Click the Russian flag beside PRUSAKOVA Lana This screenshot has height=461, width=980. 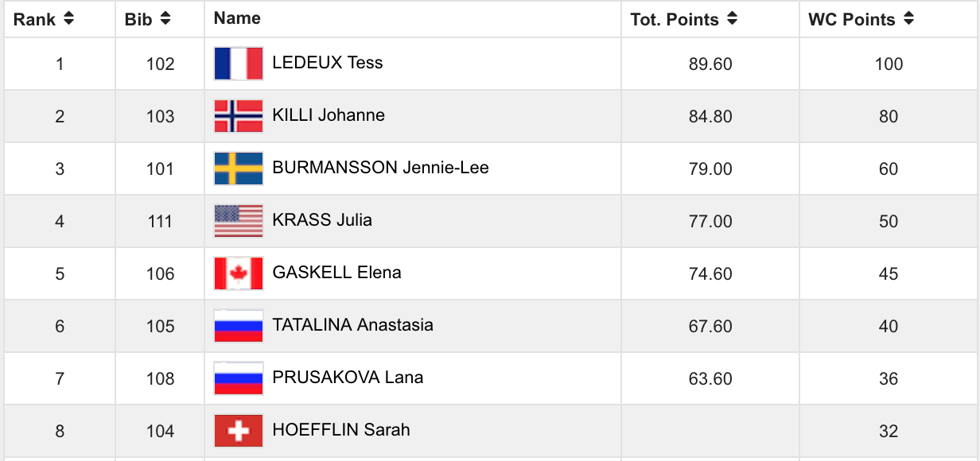tap(239, 378)
